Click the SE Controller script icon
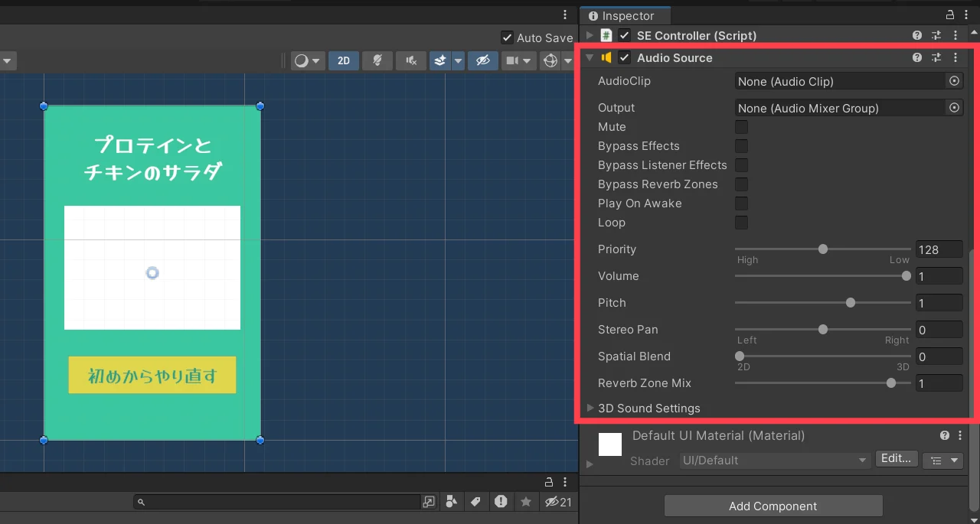The image size is (980, 524). 606,35
